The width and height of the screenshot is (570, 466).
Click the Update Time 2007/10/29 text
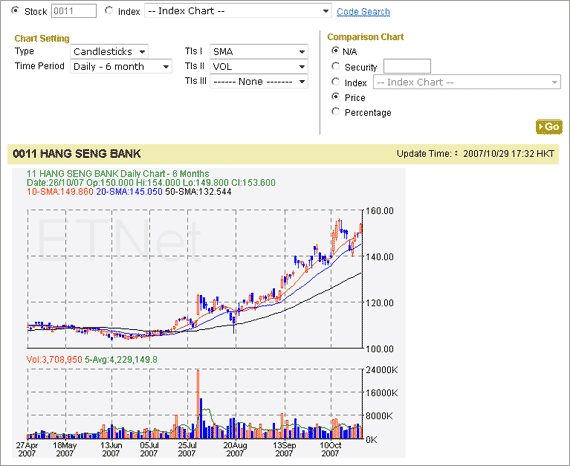click(475, 154)
